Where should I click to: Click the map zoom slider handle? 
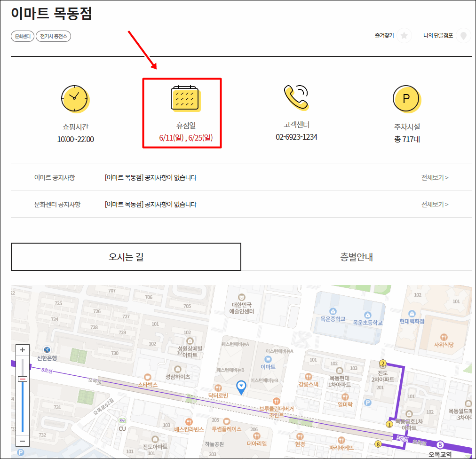[x=23, y=379]
